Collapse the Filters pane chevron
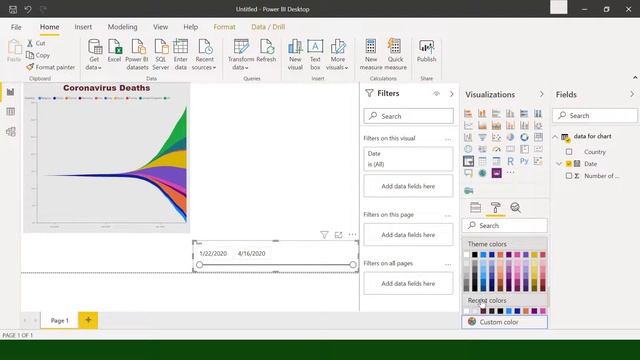This screenshot has height=360, width=640. click(x=451, y=94)
